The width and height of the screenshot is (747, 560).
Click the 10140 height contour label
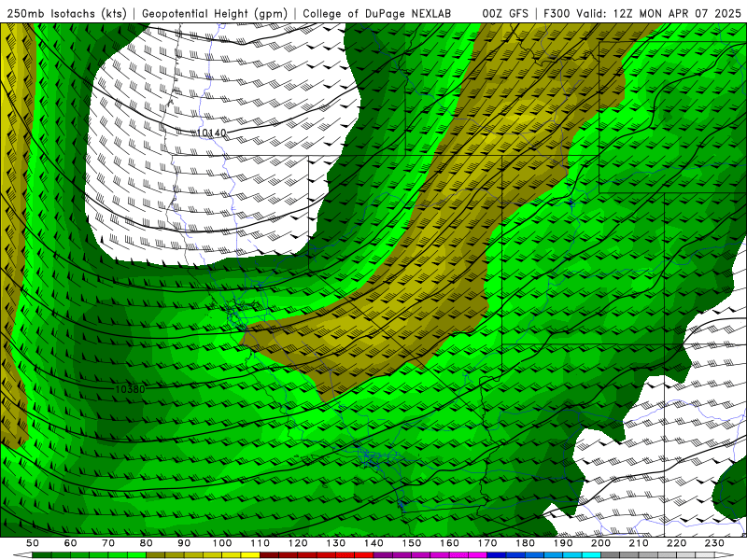212,133
